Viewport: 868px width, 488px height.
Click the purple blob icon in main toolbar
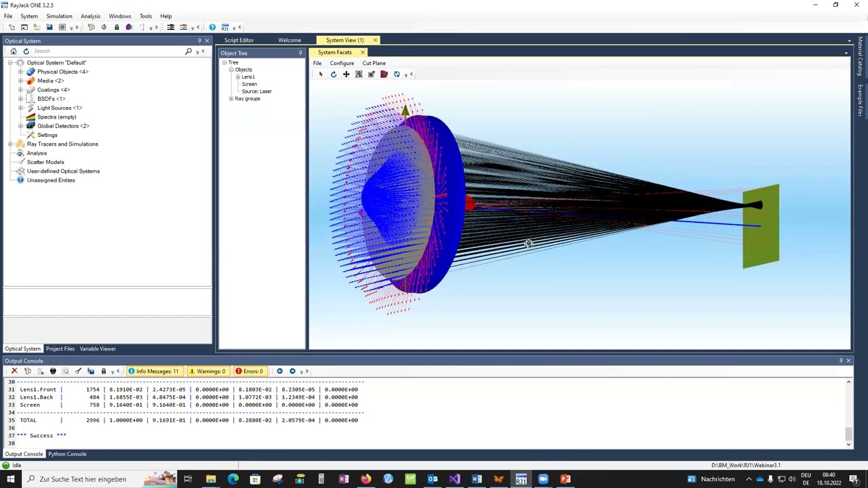[129, 27]
